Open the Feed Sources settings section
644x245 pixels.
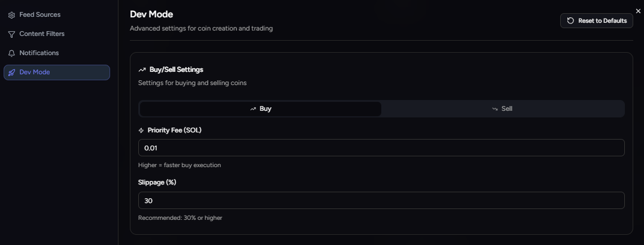click(x=40, y=15)
